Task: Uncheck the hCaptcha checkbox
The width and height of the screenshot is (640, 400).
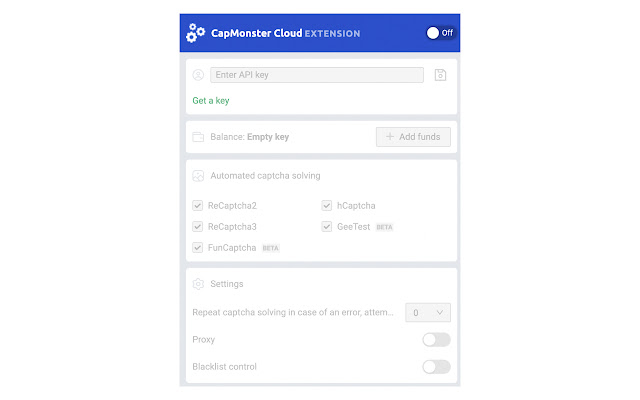Action: point(327,206)
